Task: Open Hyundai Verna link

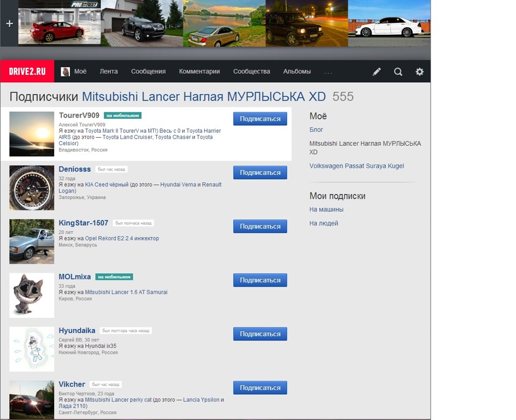Action: (x=178, y=184)
